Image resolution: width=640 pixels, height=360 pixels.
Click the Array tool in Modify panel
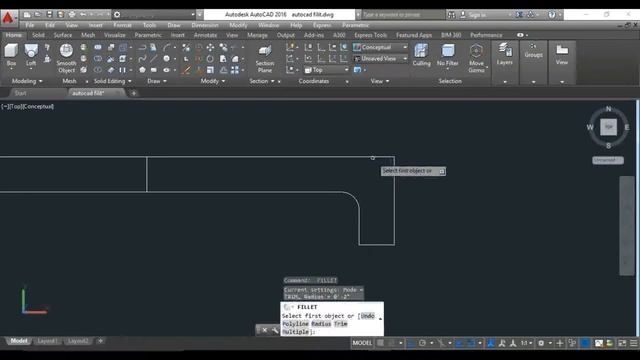[235, 70]
